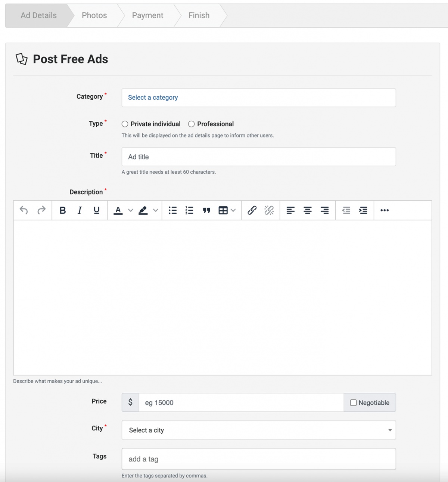Viewport: 448px width, 482px height.
Task: Choose the Professional type option
Action: coord(192,124)
